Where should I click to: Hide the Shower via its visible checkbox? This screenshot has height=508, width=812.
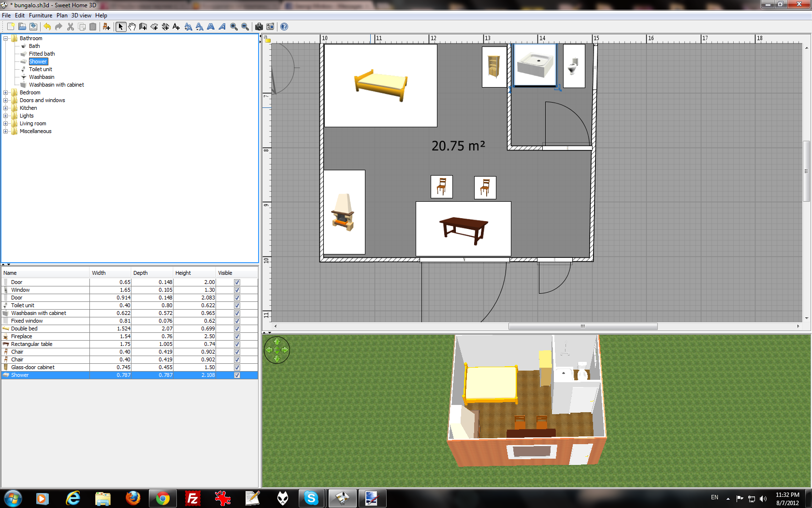[237, 375]
